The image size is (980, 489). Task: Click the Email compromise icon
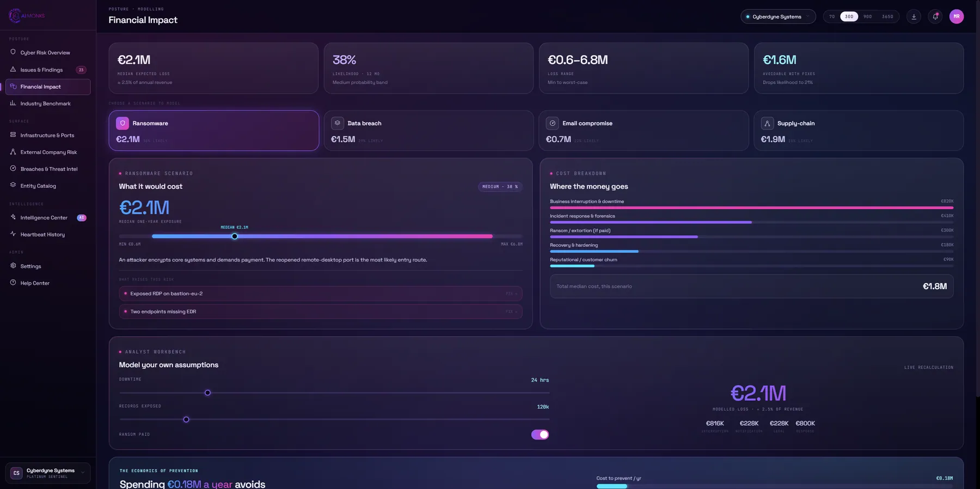(x=553, y=123)
